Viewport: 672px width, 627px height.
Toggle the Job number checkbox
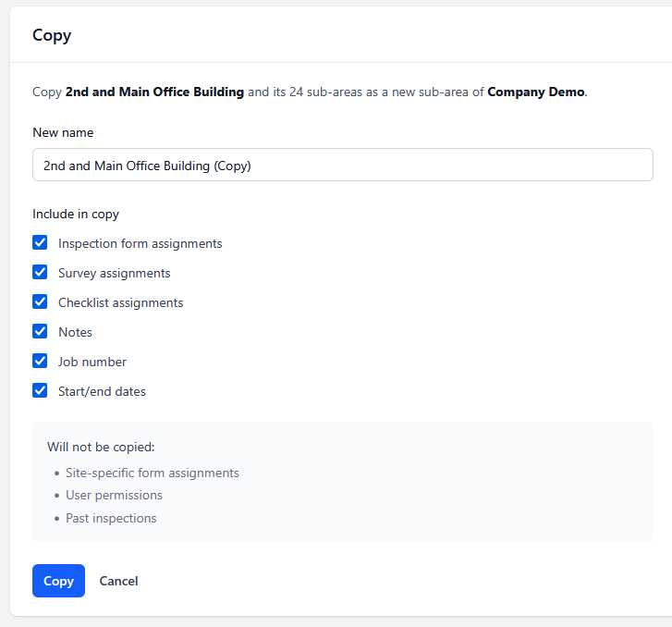pyautogui.click(x=40, y=362)
